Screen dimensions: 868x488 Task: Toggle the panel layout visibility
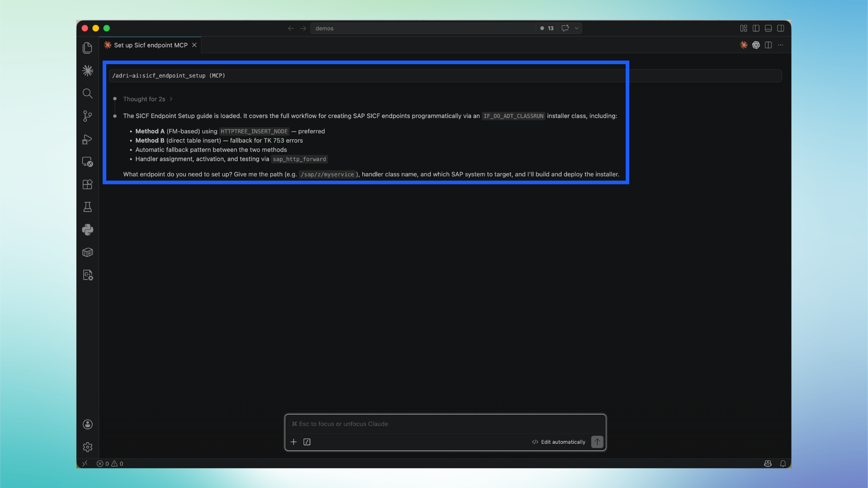tap(768, 28)
